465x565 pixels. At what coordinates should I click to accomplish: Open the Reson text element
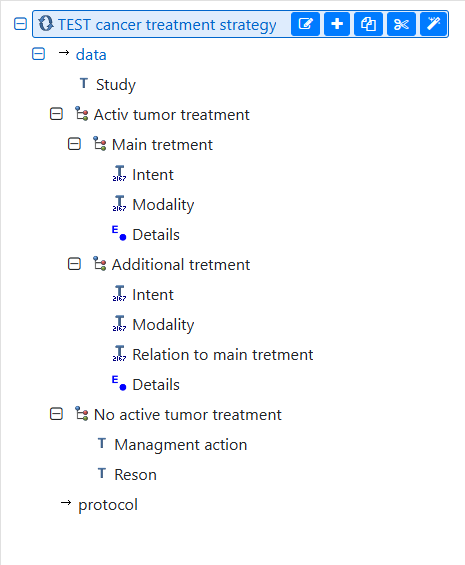click(135, 475)
